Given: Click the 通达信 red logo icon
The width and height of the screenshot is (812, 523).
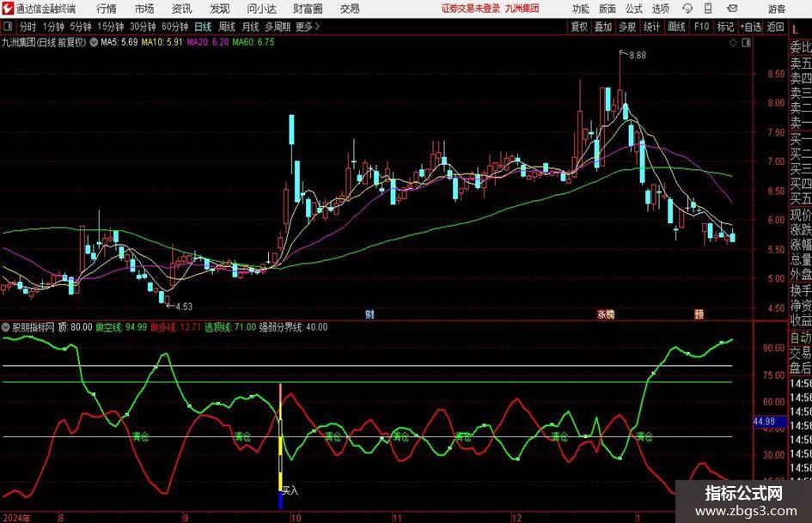Looking at the screenshot, I should coord(8,9).
